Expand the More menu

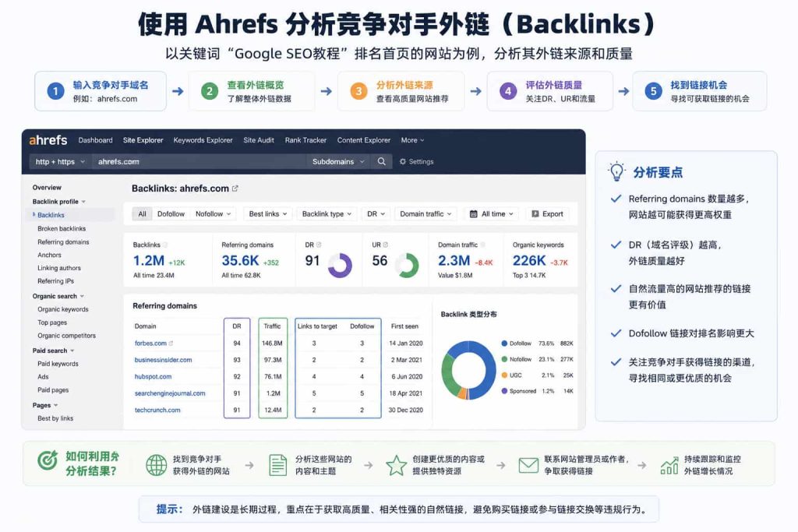coord(412,140)
